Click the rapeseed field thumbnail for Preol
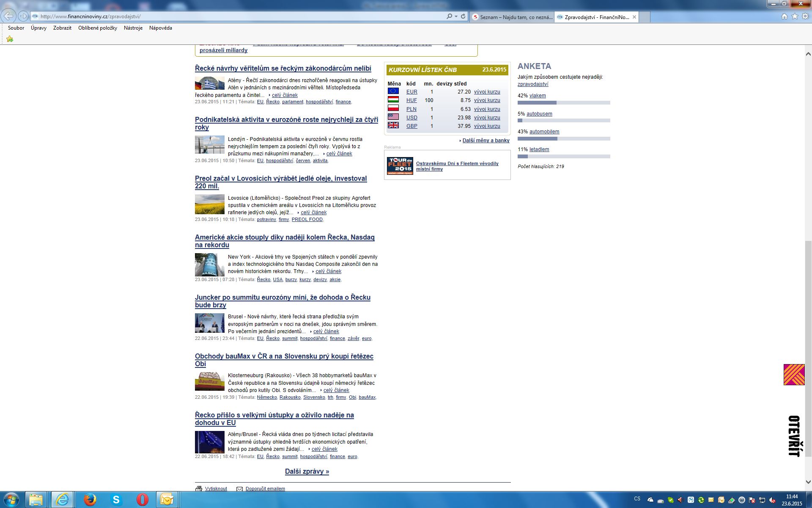The height and width of the screenshot is (508, 812). (210, 204)
